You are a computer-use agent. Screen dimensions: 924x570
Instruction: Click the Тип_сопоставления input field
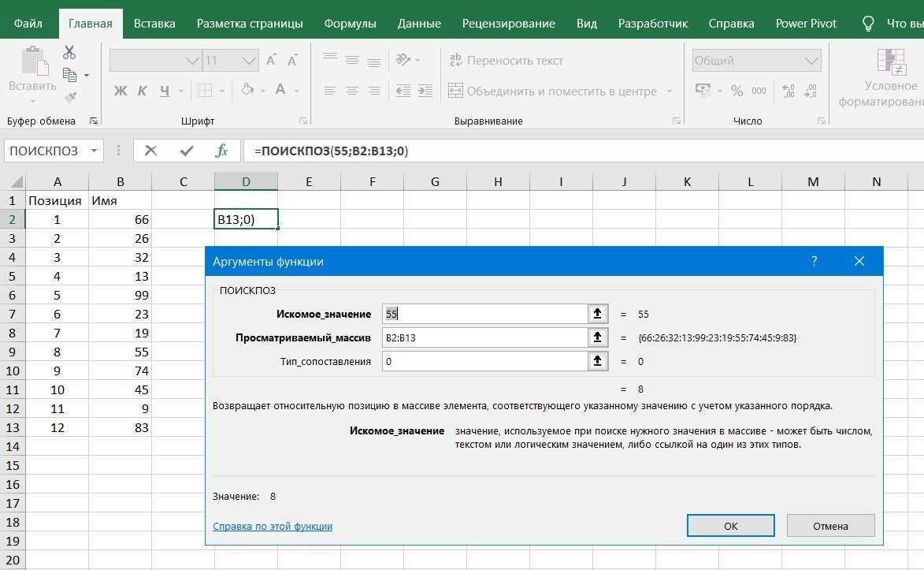point(484,361)
